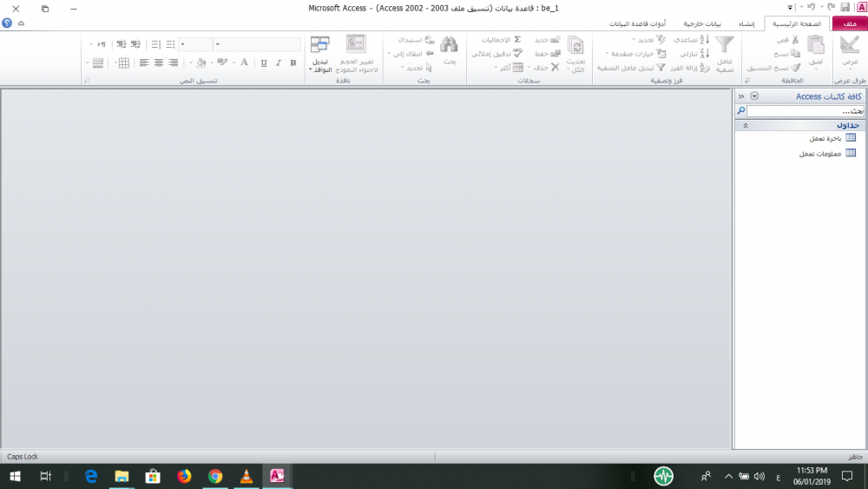The height and width of the screenshot is (489, 868).
Task: Click Replace (استبدال) icon
Action: pyautogui.click(x=430, y=40)
